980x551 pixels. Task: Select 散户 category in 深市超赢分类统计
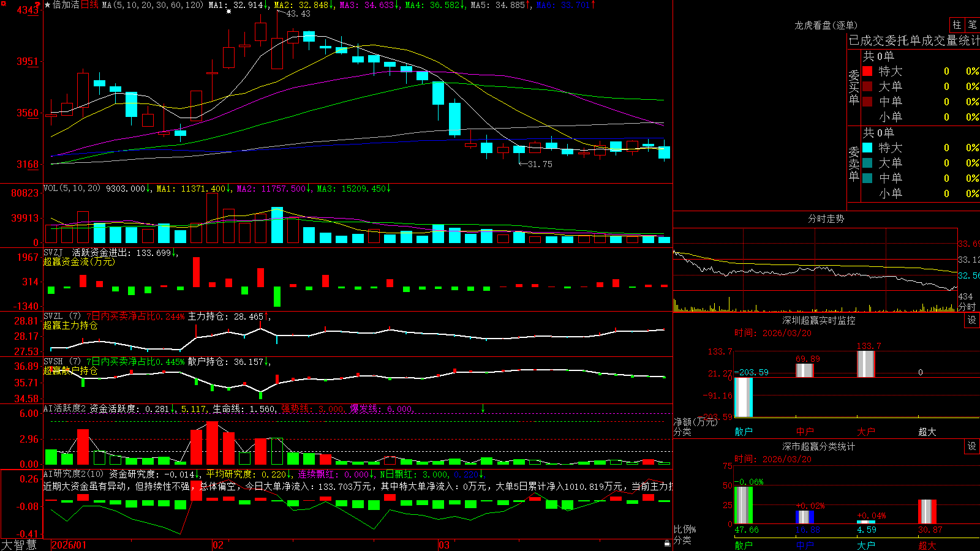click(744, 545)
